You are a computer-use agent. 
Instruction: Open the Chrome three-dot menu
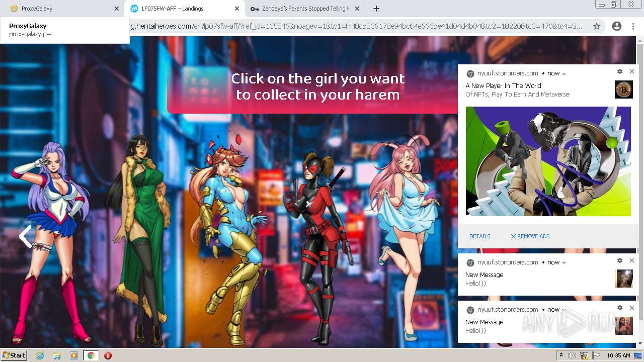point(633,26)
